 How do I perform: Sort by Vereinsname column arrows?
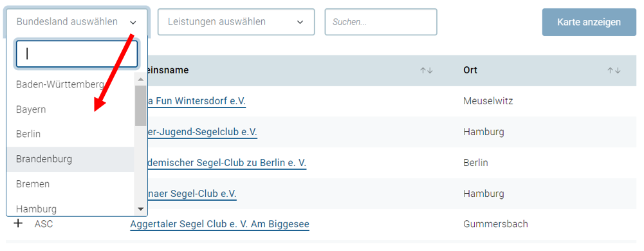[x=427, y=71]
